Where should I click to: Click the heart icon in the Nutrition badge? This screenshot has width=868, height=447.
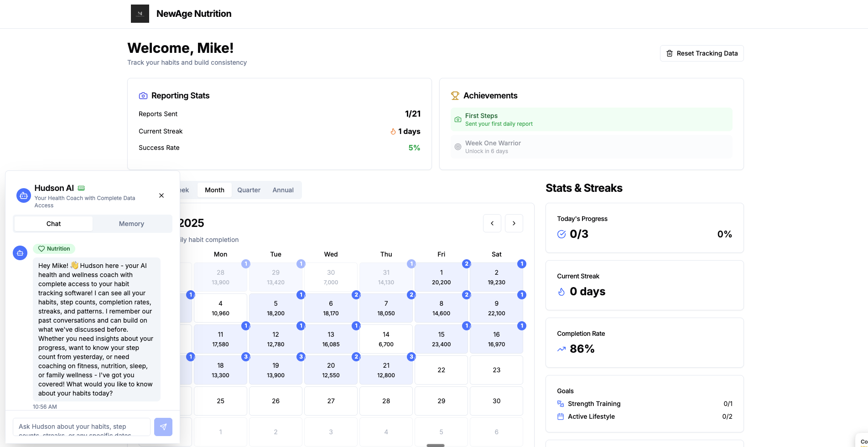point(42,249)
